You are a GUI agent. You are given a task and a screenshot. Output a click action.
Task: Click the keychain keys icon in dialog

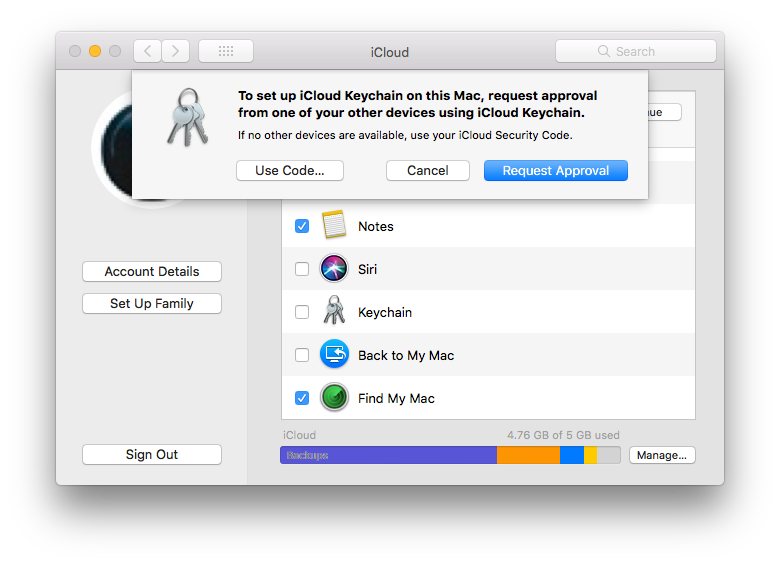click(187, 117)
